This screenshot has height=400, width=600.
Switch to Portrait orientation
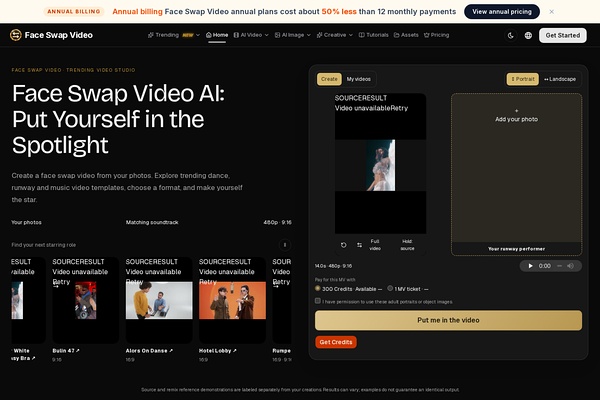tap(523, 79)
